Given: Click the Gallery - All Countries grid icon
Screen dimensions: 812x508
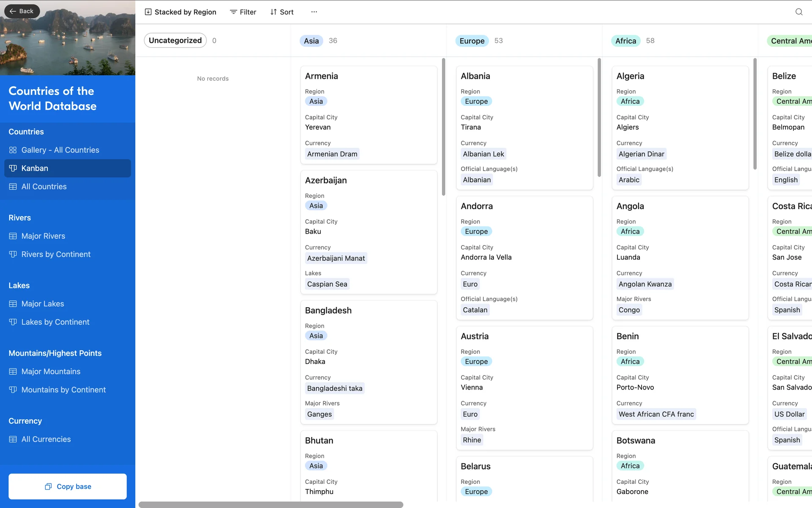Looking at the screenshot, I should pyautogui.click(x=13, y=150).
